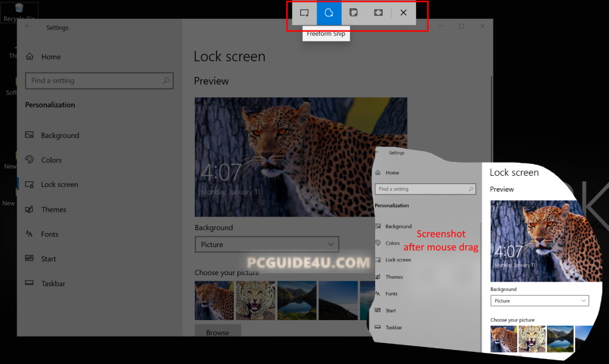Choose the mountain lake thumbnail in main window
Image resolution: width=609 pixels, height=364 pixels.
pos(297,300)
